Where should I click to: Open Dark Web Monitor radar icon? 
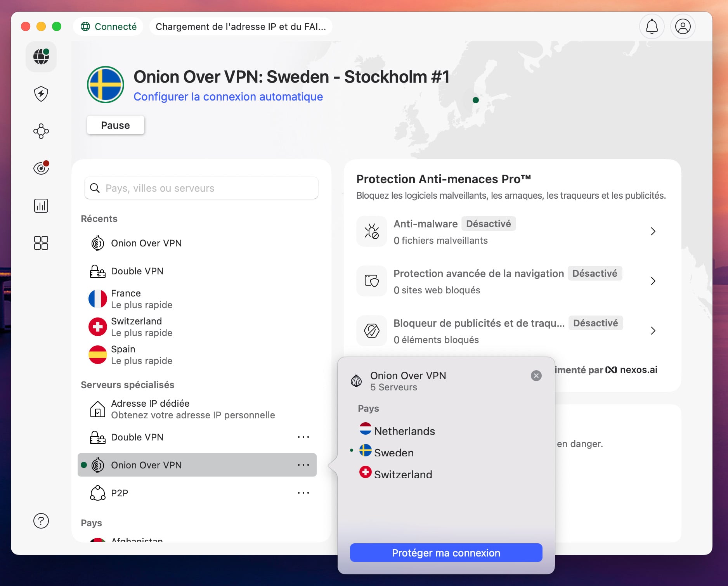[41, 168]
